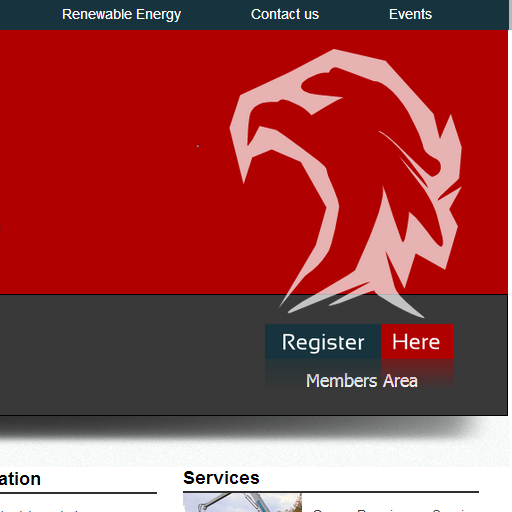Open the Renewable Energy menu item
The height and width of the screenshot is (512, 512).
click(121, 14)
